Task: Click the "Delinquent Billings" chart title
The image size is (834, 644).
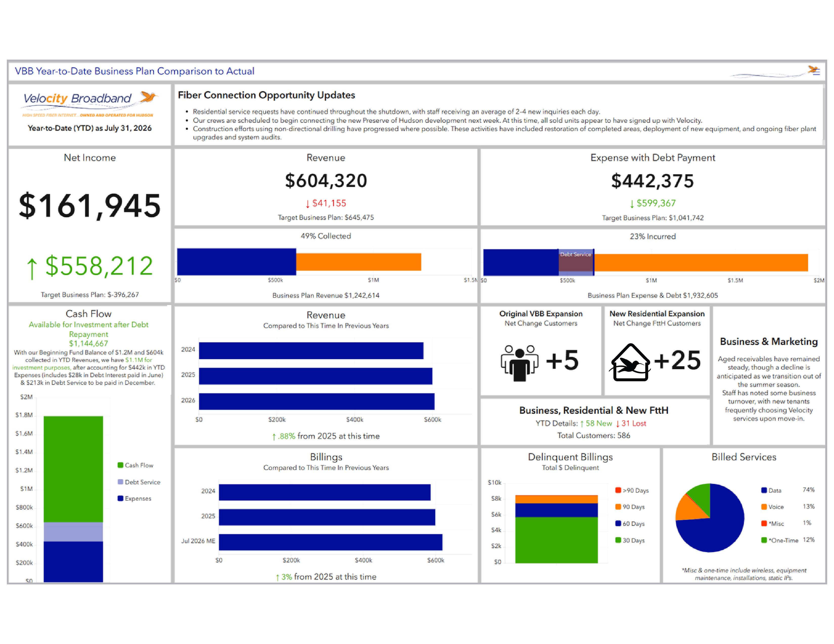Action: (570, 457)
